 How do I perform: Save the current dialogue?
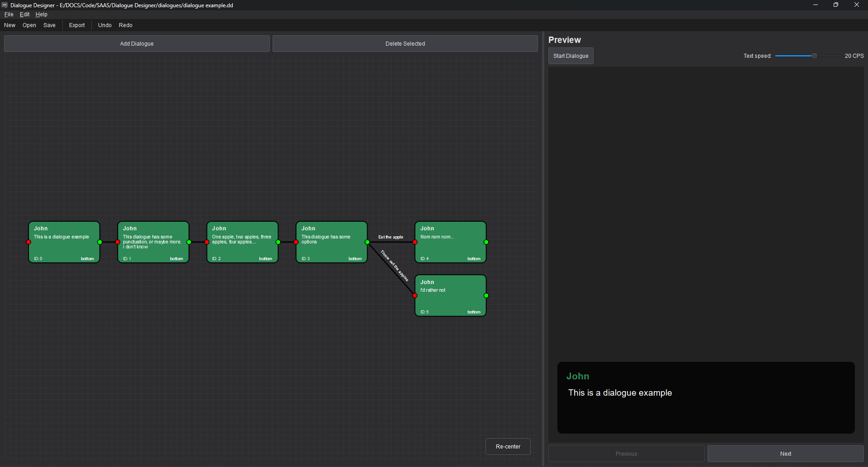point(49,25)
